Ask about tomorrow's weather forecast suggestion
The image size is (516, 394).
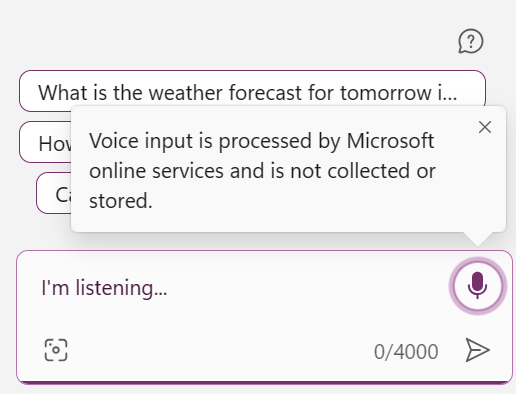click(x=252, y=91)
